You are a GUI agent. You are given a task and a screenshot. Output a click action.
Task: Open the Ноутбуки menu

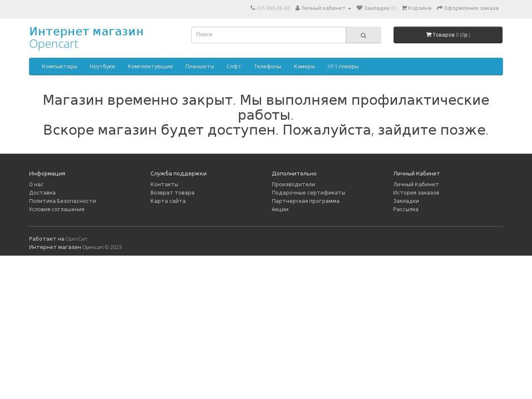coord(102,66)
